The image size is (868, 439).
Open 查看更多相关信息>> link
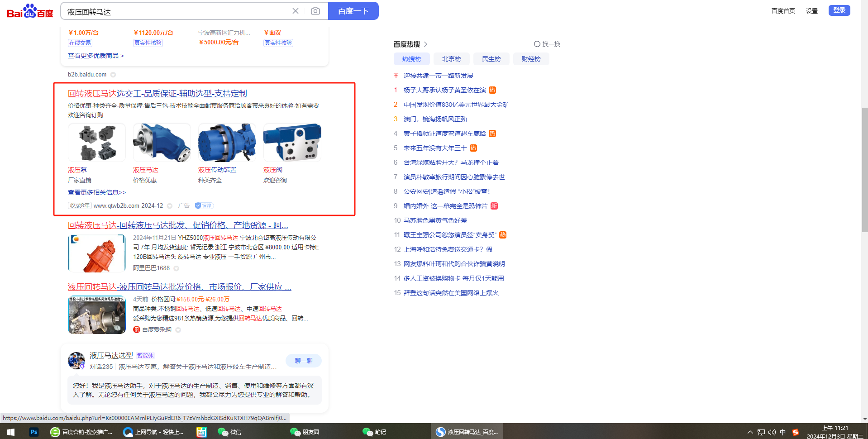point(97,192)
